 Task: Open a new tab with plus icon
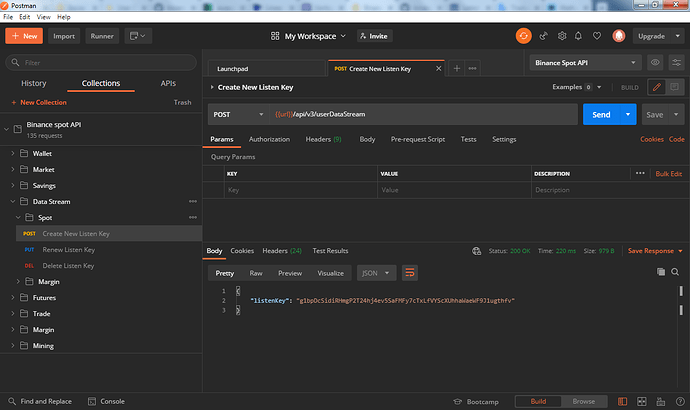pyautogui.click(x=457, y=68)
